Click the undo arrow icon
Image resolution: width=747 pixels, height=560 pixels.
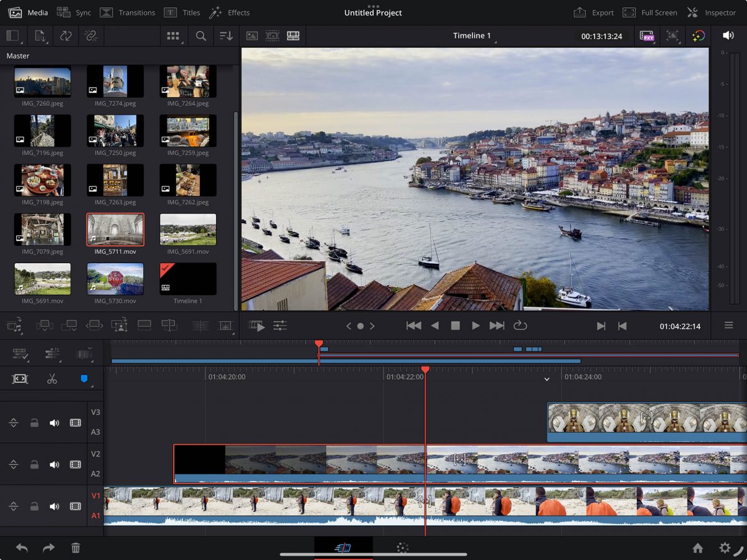22,548
